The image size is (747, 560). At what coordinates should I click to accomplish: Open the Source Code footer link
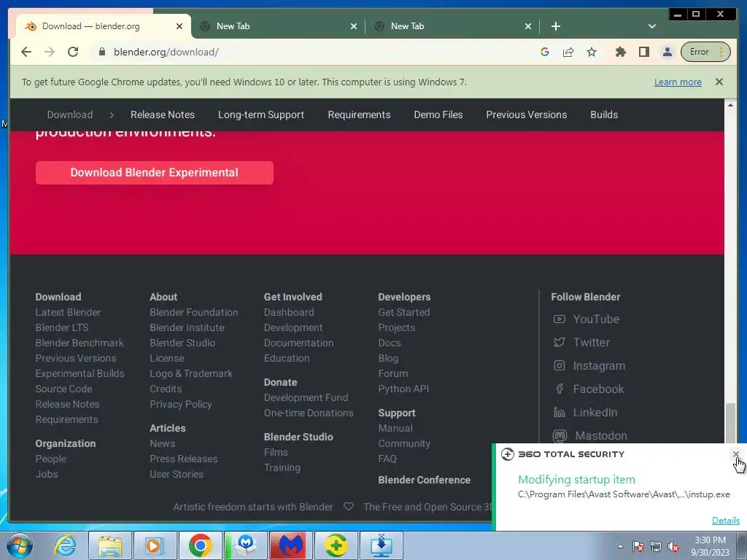64,389
